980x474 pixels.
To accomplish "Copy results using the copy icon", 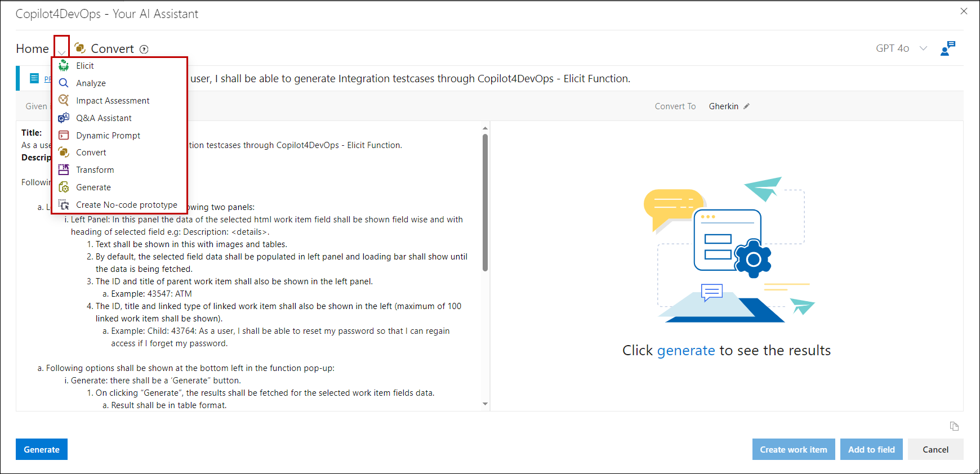I will click(x=954, y=426).
